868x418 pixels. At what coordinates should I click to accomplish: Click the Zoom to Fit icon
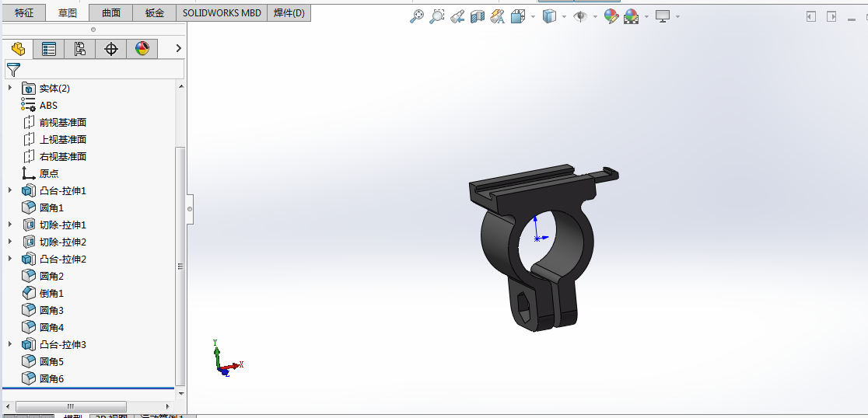pyautogui.click(x=416, y=16)
